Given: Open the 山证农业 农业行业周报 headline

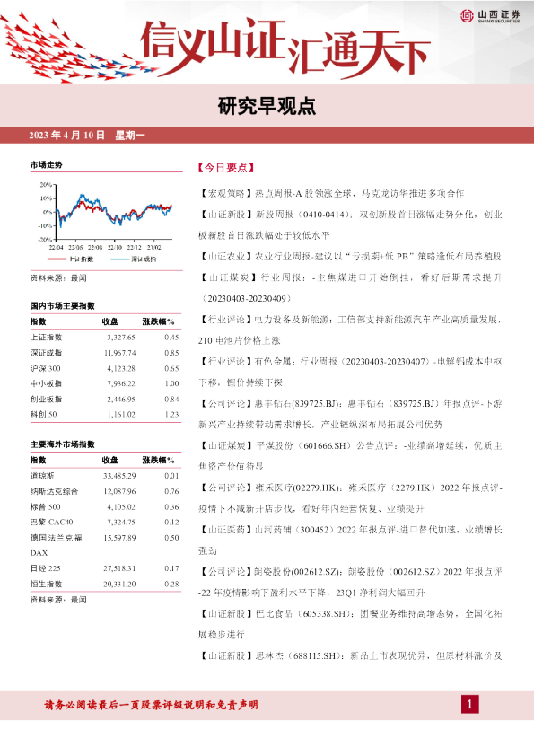Looking at the screenshot, I should (350, 257).
